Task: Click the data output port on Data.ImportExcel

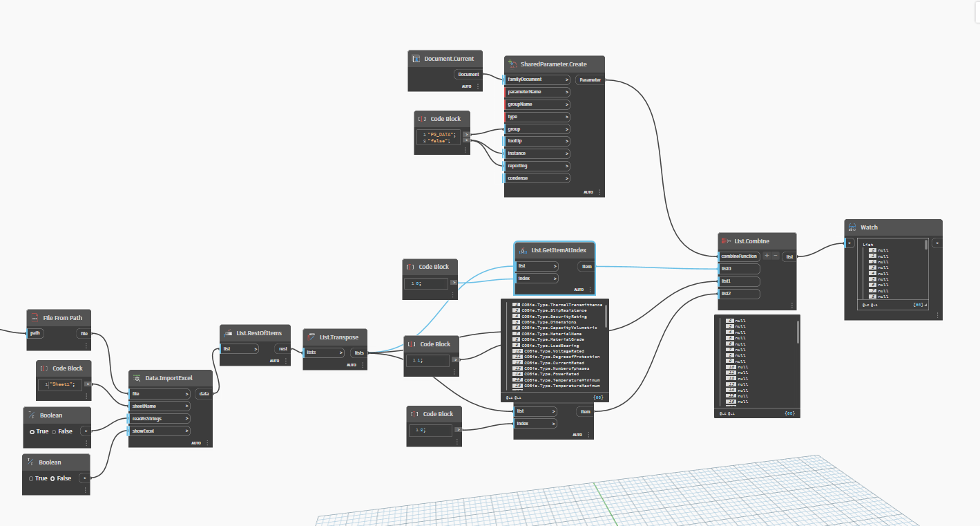Action: [x=204, y=394]
